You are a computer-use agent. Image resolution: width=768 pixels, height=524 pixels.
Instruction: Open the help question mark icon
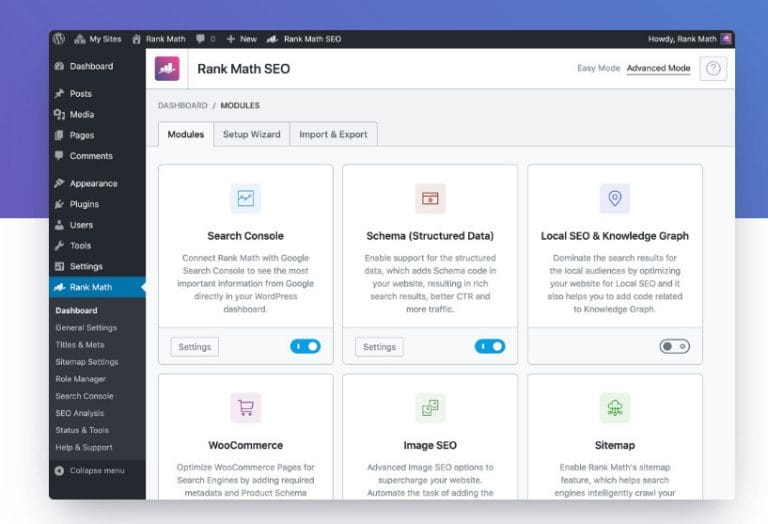coord(712,69)
